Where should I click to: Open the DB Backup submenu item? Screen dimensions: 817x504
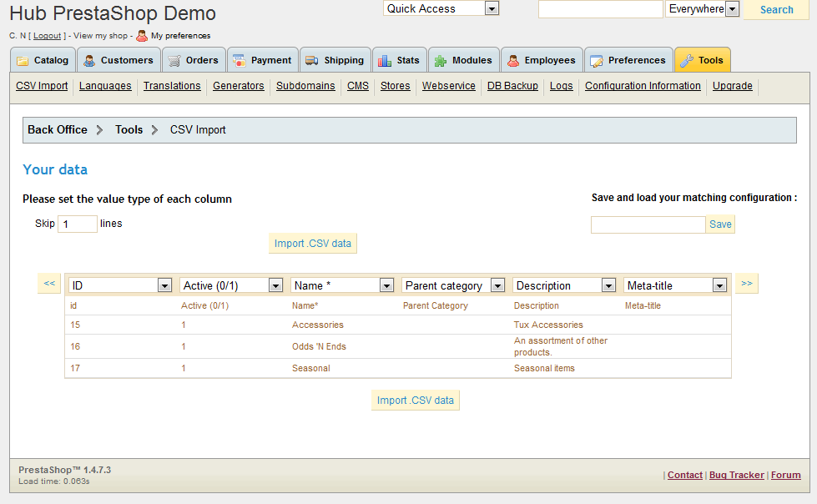(x=512, y=86)
